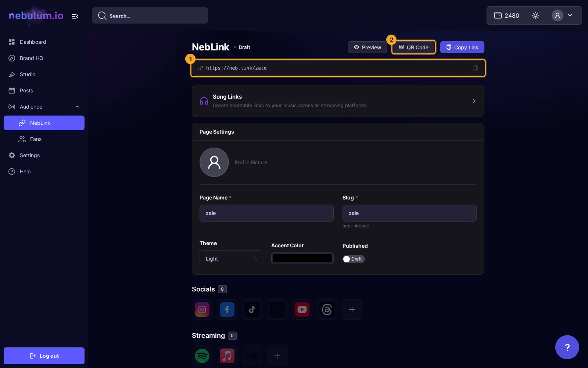
Task: Open the Theme dropdown set to Light
Action: coord(231,259)
